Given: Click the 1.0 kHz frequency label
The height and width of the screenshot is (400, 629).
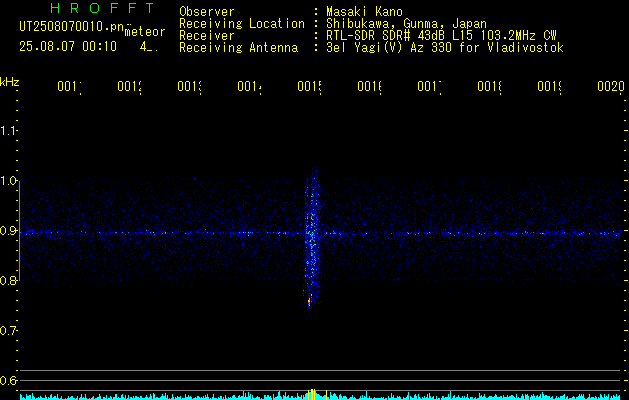Looking at the screenshot, I should click(x=9, y=181).
